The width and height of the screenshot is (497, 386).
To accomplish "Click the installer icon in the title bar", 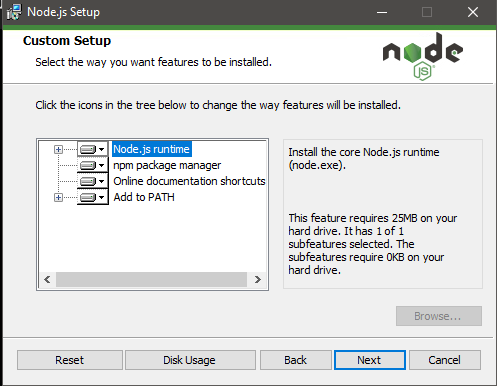I will 14,12.
